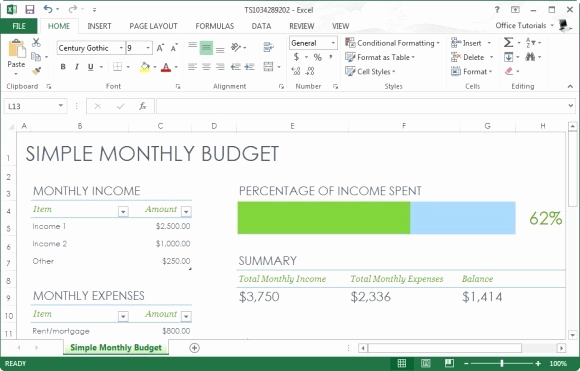
Task: Open Monthly Income Amount filter dropdown
Action: tap(186, 212)
